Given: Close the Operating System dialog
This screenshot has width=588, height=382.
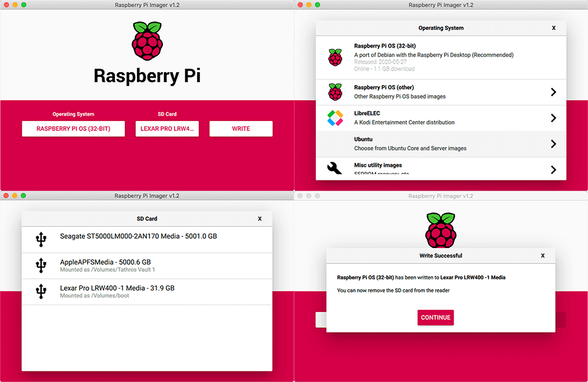Looking at the screenshot, I should [553, 28].
